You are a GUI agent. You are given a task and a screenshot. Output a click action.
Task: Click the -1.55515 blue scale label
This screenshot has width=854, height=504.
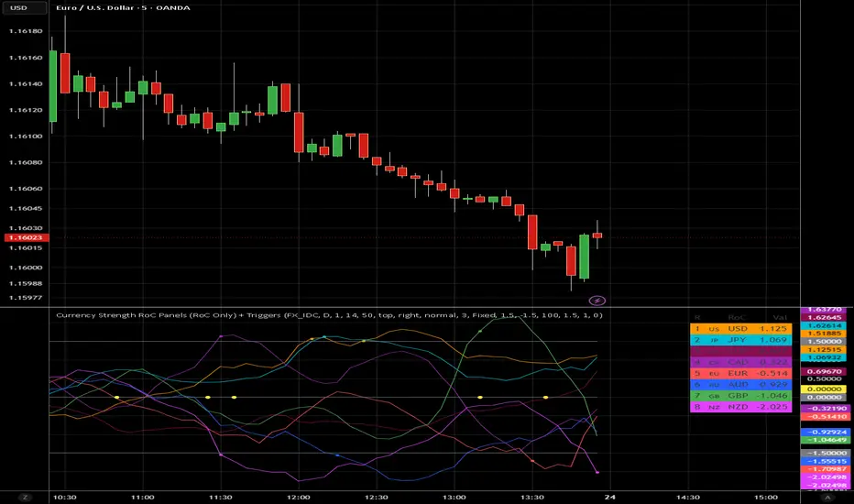pyautogui.click(x=824, y=461)
